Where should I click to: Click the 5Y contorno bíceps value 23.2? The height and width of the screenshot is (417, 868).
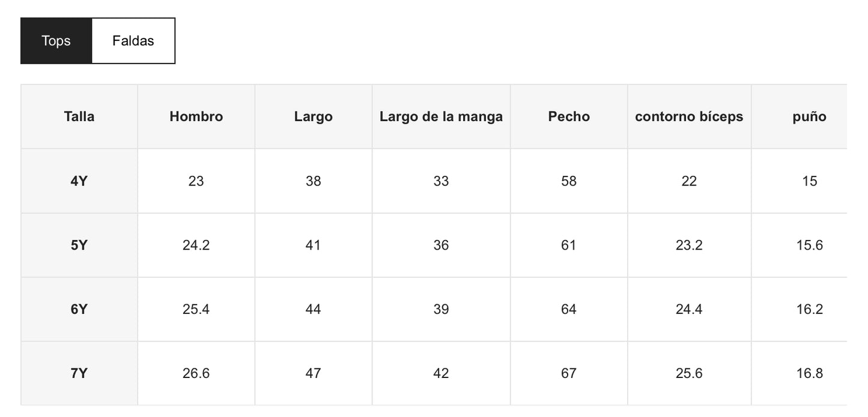[x=689, y=245]
